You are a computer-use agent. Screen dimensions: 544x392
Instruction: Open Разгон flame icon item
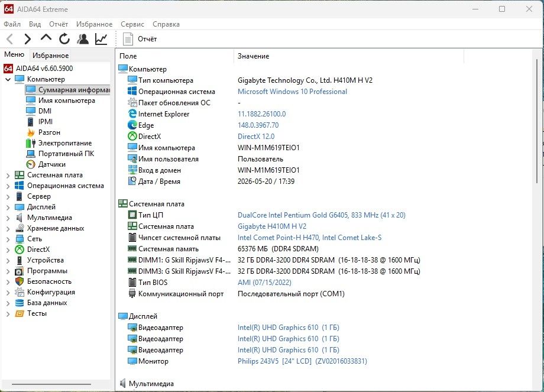(31, 132)
